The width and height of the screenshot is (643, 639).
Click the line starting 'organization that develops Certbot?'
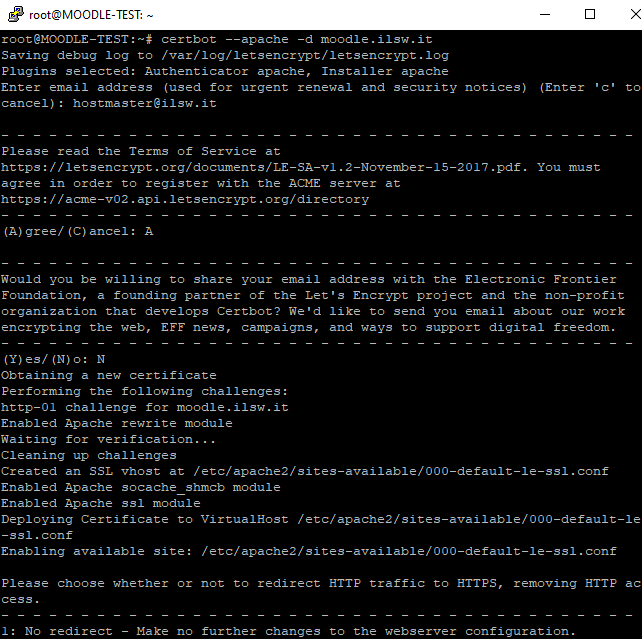[313, 311]
